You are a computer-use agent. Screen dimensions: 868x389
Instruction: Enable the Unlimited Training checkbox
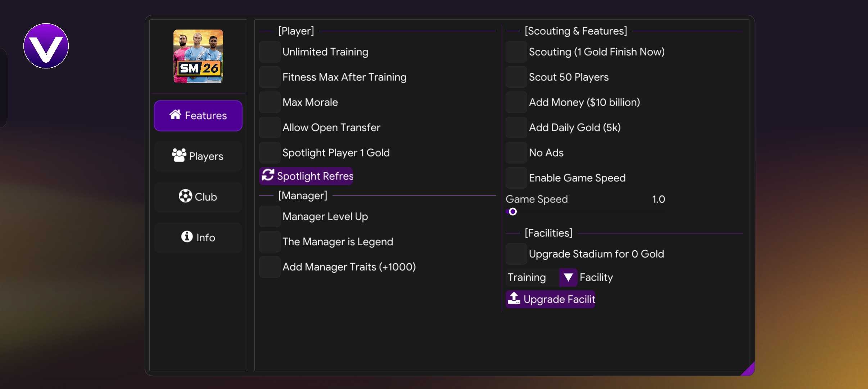pos(270,52)
